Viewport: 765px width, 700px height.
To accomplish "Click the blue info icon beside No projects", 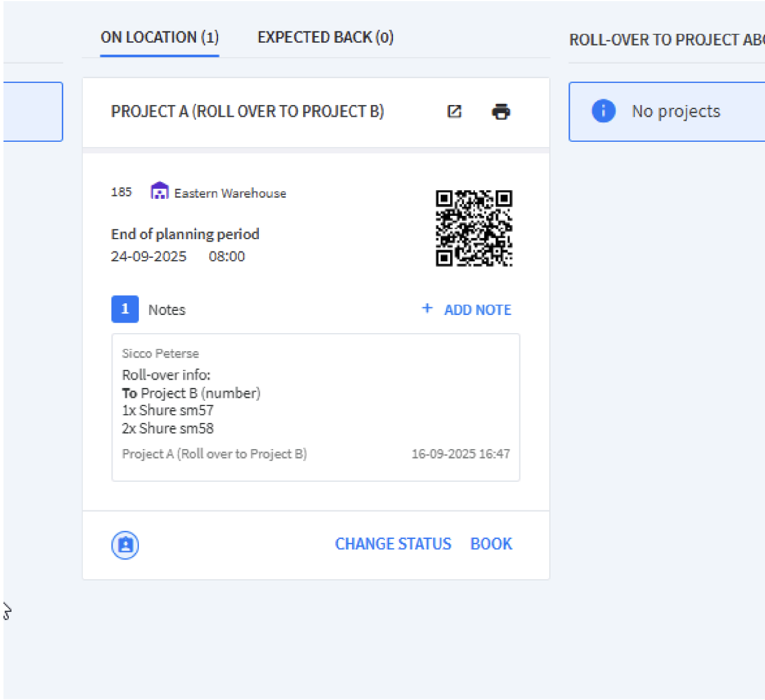I will pyautogui.click(x=603, y=111).
